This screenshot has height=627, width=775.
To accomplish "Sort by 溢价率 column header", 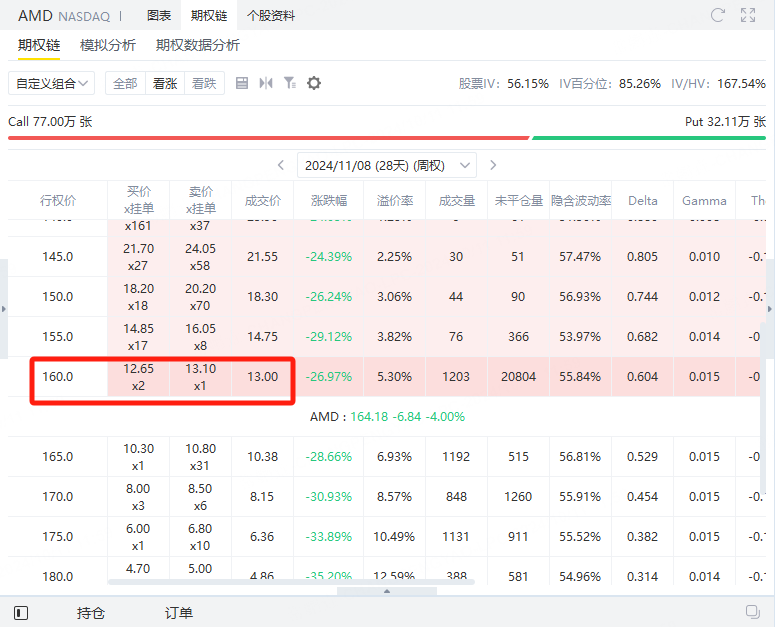I will pyautogui.click(x=394, y=200).
